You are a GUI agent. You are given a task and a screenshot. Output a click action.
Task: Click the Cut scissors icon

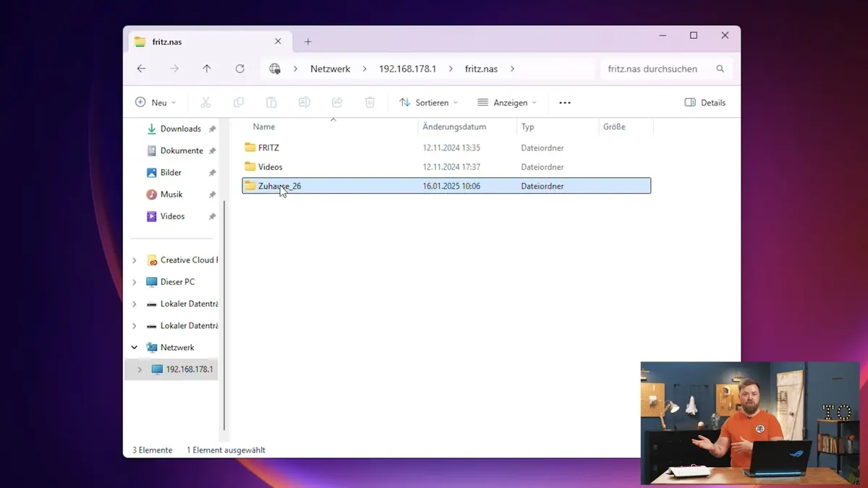coord(205,103)
